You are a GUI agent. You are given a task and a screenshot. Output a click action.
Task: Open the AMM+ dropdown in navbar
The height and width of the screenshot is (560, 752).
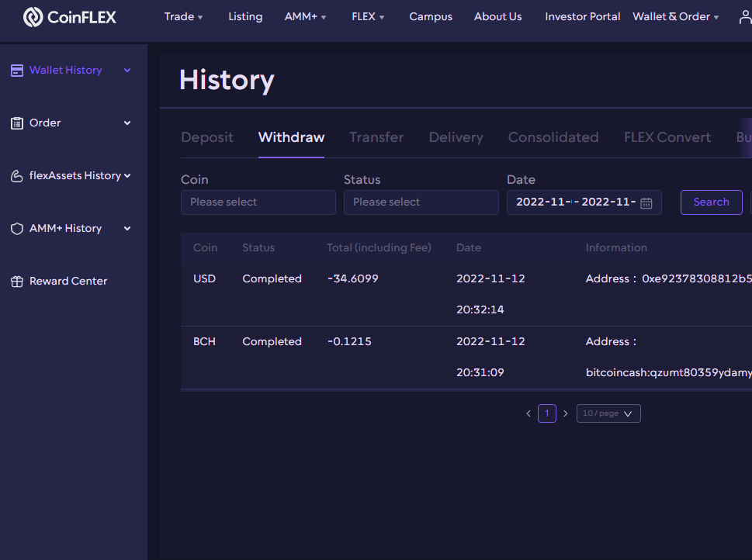point(305,17)
